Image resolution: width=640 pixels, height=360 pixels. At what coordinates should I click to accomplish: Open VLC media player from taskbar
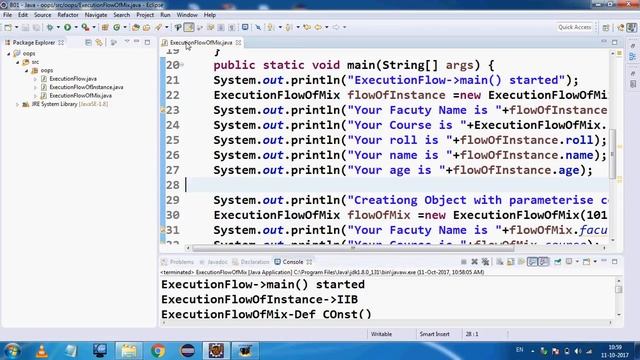41,351
